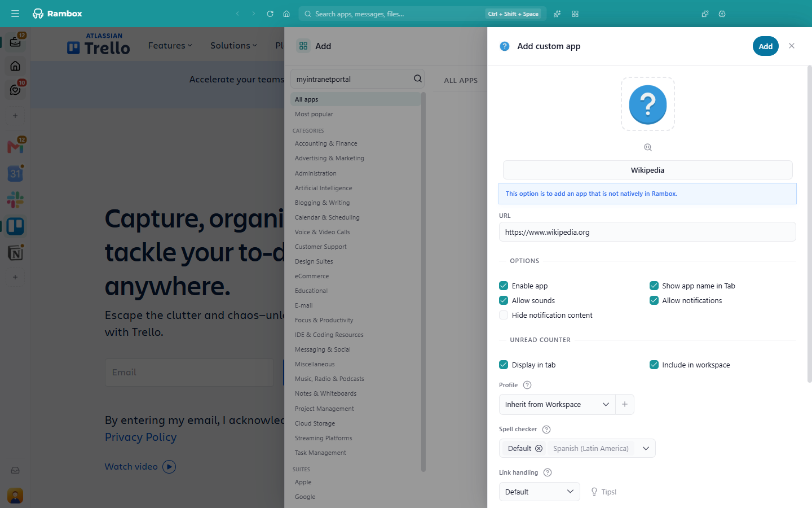Image resolution: width=812 pixels, height=508 pixels.
Task: Click the Wikipedia app name field
Action: click(647, 170)
